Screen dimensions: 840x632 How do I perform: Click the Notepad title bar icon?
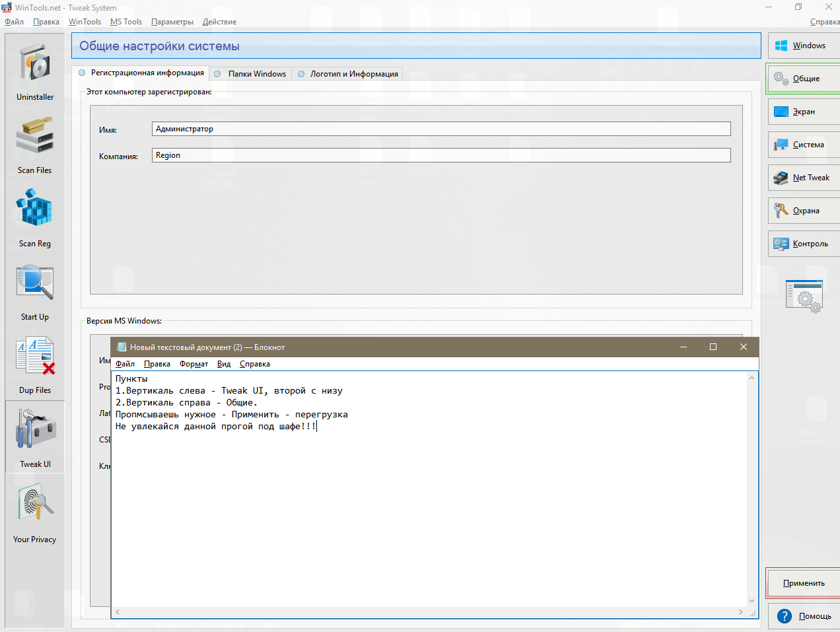122,347
